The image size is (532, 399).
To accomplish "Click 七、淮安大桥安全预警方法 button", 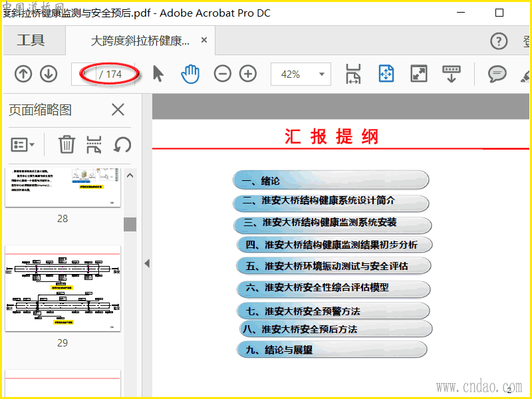I will tap(333, 311).
